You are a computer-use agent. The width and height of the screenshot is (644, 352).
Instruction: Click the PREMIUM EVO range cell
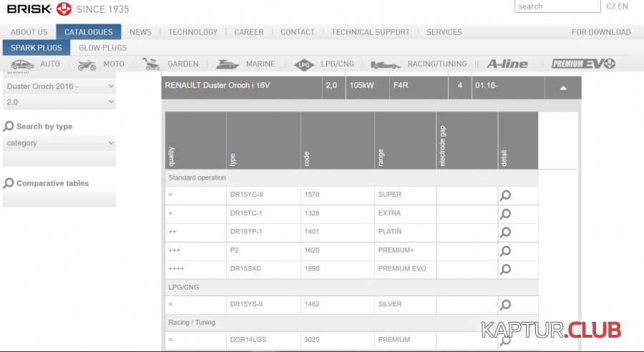tap(406, 270)
